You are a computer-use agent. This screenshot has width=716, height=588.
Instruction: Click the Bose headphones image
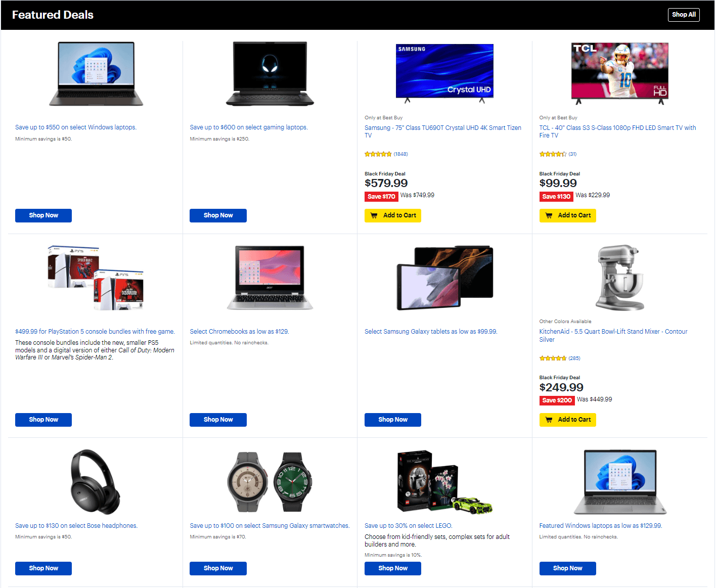pos(96,482)
